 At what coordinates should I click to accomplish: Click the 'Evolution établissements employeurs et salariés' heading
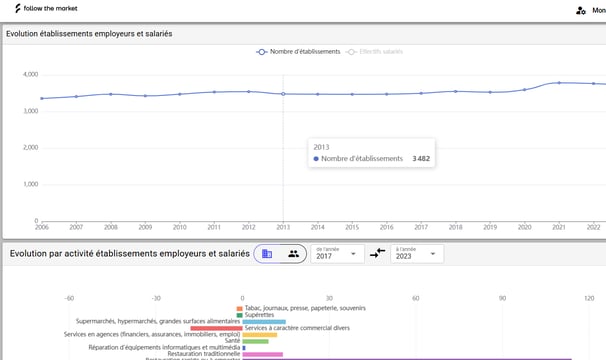pos(89,34)
